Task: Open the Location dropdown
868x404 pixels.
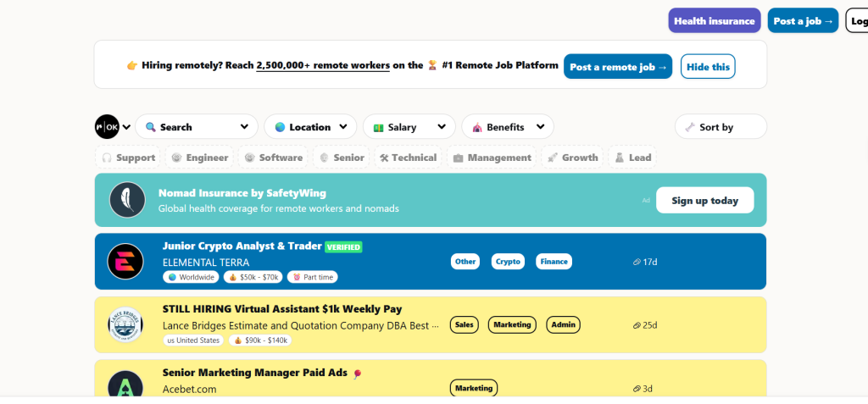Action: pyautogui.click(x=310, y=127)
